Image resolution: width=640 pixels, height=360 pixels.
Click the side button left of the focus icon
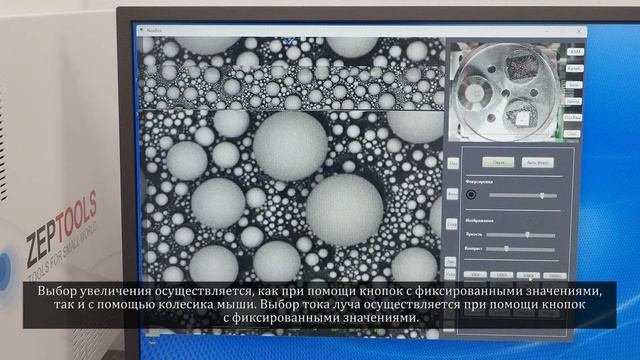[x=452, y=194]
